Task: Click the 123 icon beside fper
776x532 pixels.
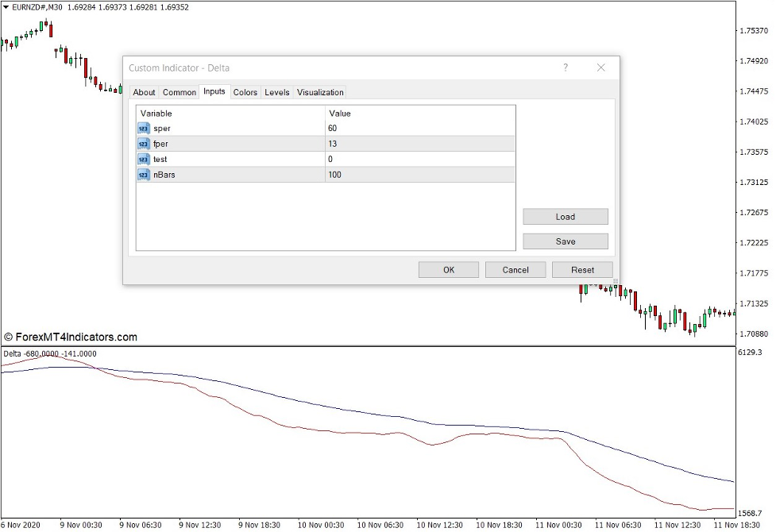Action: [143, 144]
